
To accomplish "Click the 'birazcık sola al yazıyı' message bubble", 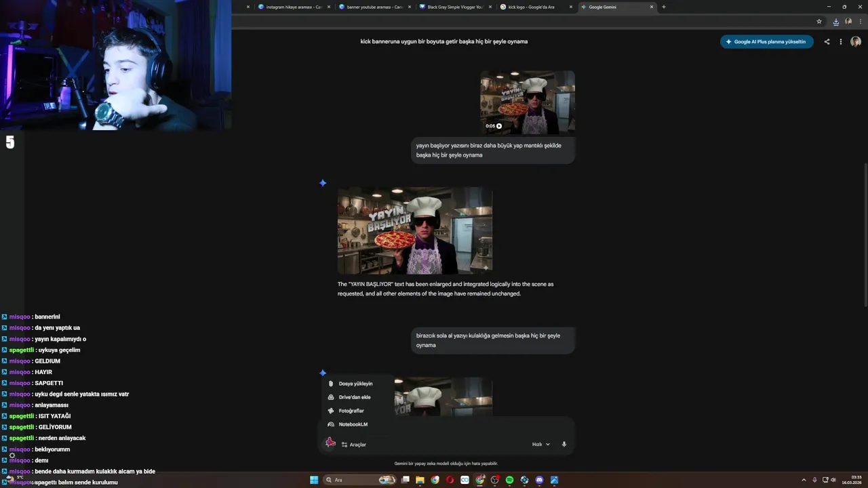I will coord(494,340).
